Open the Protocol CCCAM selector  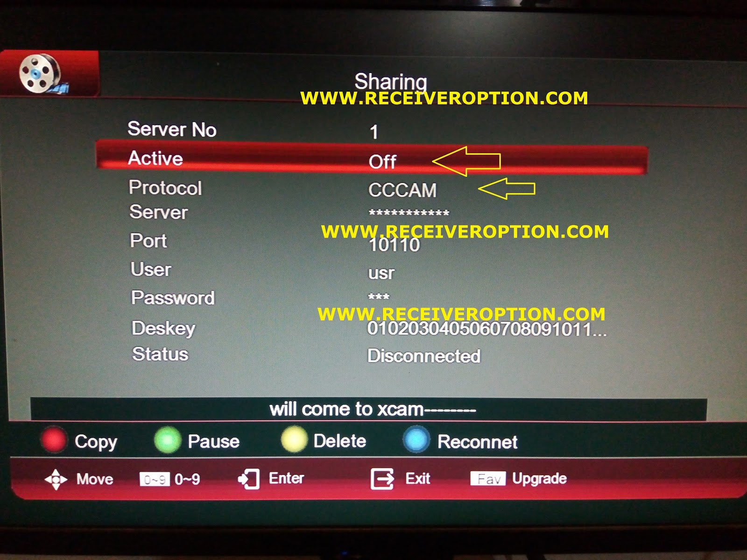pyautogui.click(x=402, y=189)
